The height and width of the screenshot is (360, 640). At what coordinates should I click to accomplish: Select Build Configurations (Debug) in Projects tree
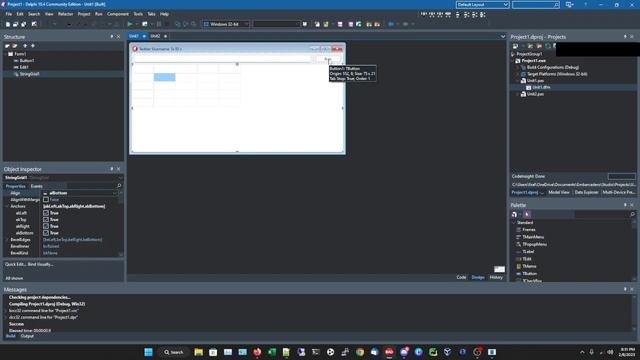(x=553, y=67)
